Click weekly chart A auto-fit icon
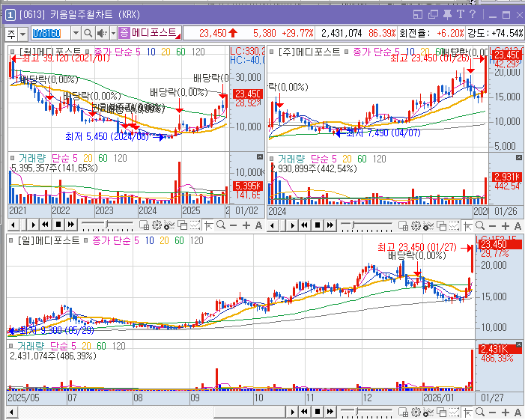525x420 pixels. click(518, 226)
